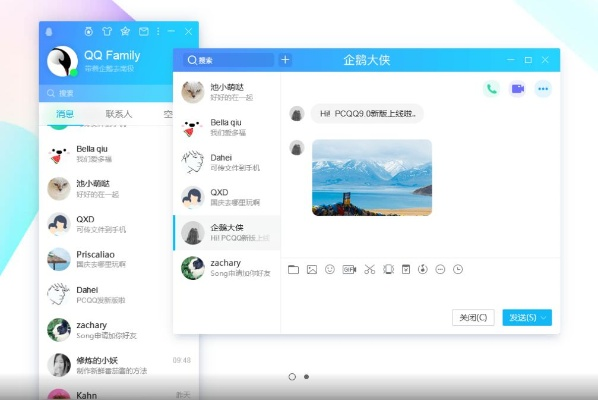Image resolution: width=598 pixels, height=400 pixels.
Task: Open the folder send-file icon in chat toolbar
Action: [x=293, y=270]
